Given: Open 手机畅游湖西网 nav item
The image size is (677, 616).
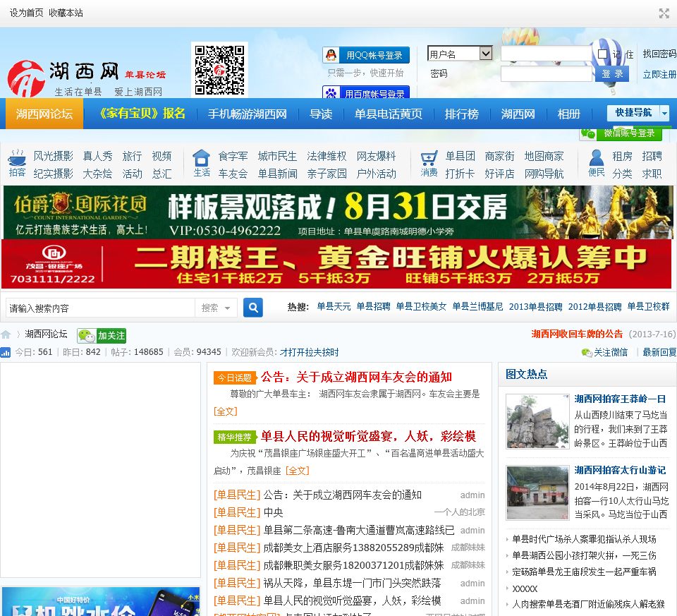Looking at the screenshot, I should 248,114.
